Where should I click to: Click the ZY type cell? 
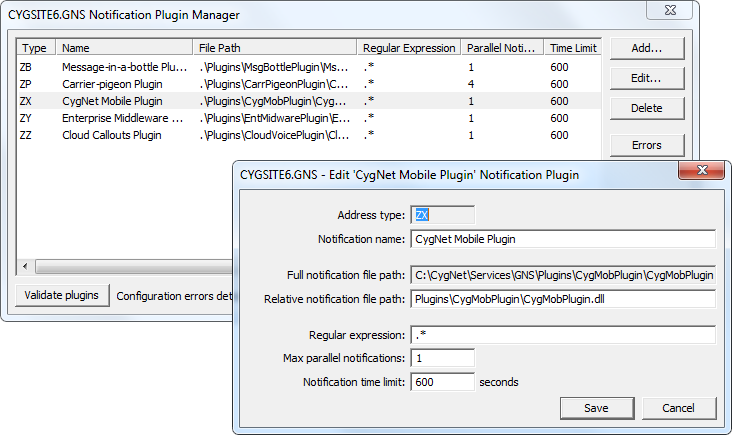pos(26,118)
